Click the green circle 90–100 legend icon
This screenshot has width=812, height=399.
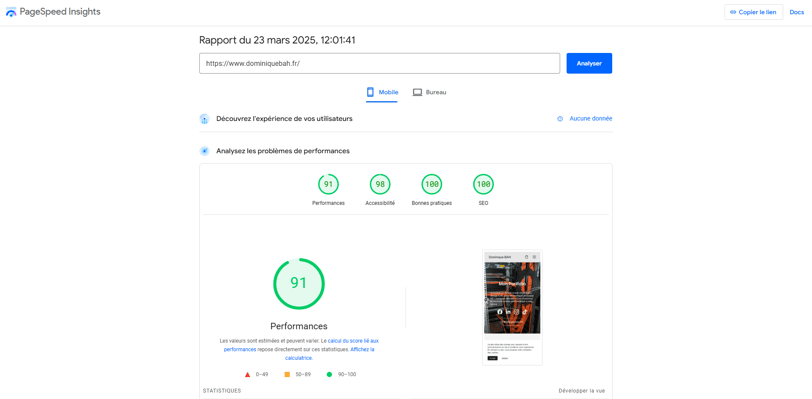(x=329, y=374)
